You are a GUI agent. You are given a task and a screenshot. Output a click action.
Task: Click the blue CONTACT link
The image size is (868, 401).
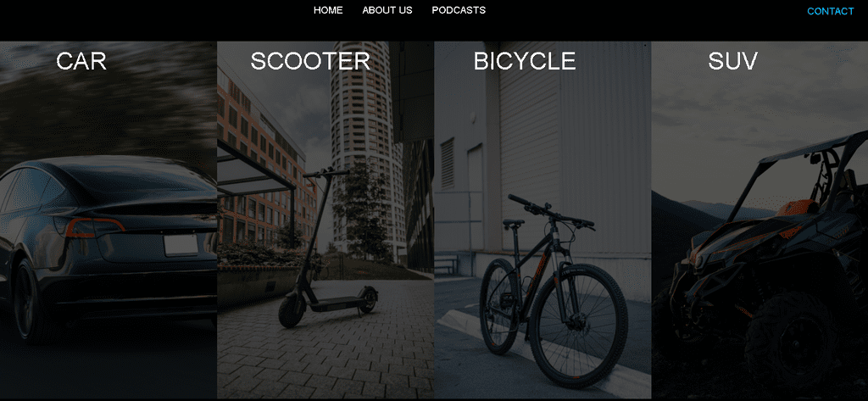tap(831, 11)
